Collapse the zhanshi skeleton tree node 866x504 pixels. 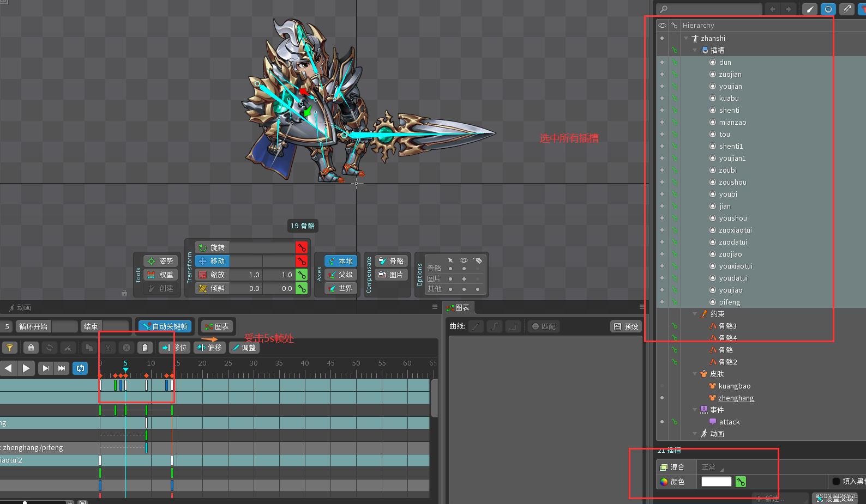(x=686, y=38)
